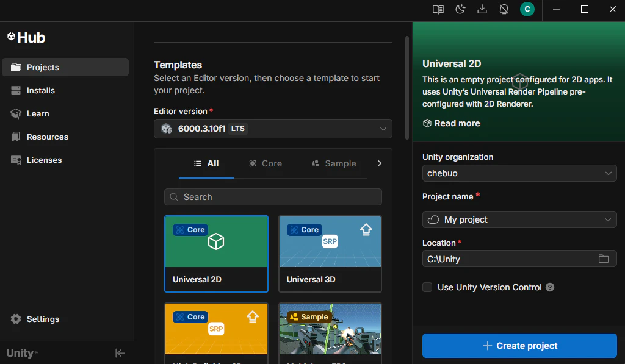
Task: Select the All templates tab
Action: tap(206, 163)
